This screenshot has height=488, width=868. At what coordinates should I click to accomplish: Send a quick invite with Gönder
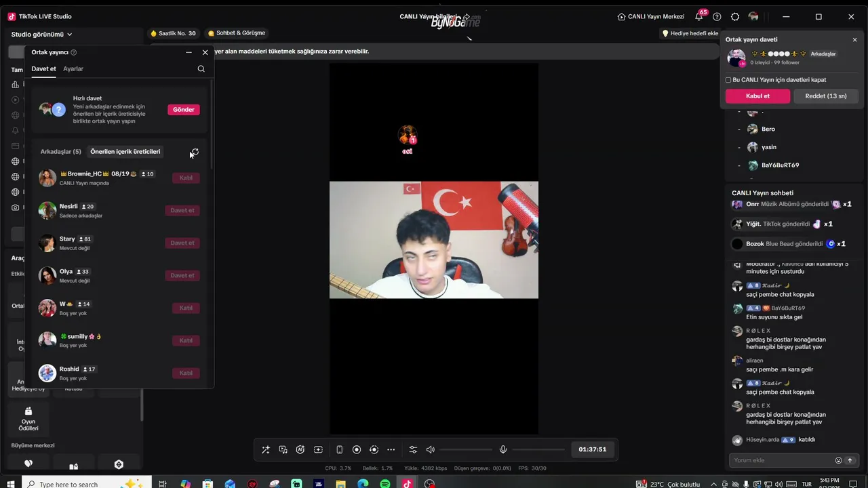point(184,110)
